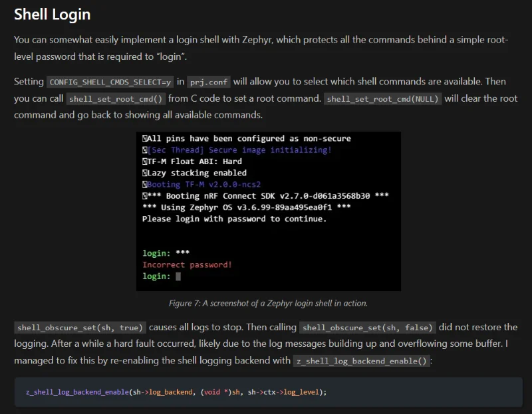The height and width of the screenshot is (414, 532).
Task: Click the Figure 7 caption text
Action: pos(268,303)
